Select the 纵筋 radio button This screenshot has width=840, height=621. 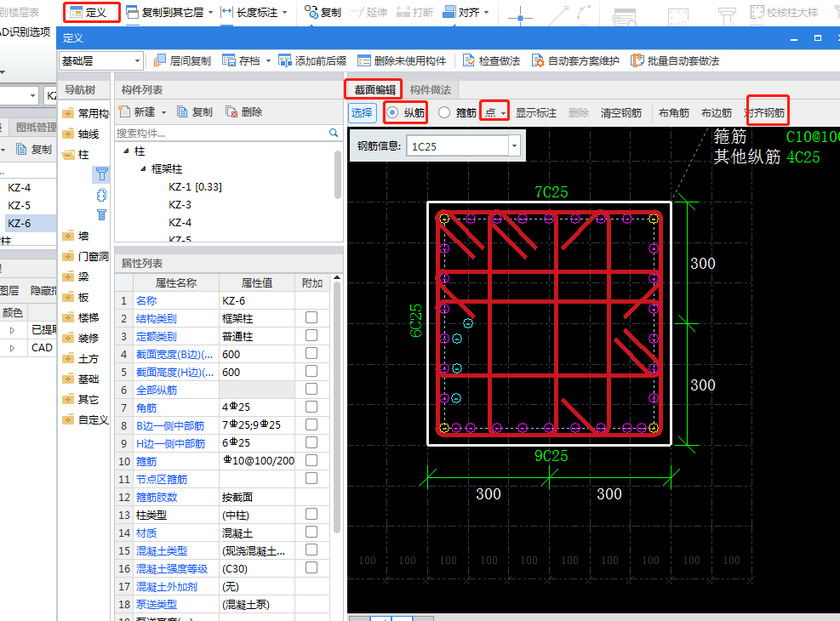coord(392,112)
